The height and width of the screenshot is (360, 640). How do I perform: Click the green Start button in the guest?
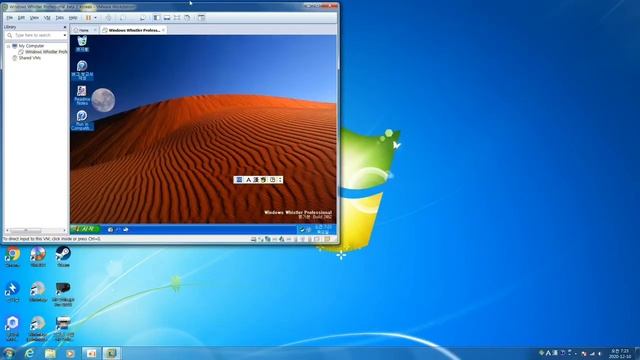click(x=85, y=229)
